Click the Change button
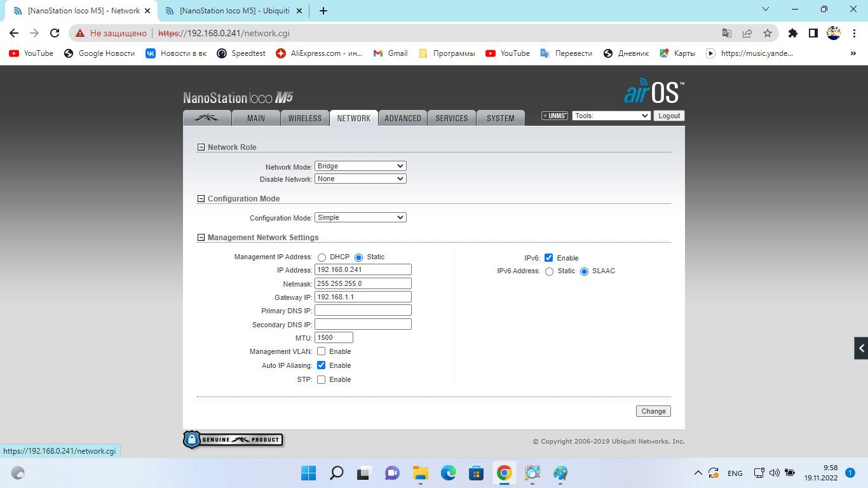Image resolution: width=868 pixels, height=488 pixels. click(x=653, y=411)
